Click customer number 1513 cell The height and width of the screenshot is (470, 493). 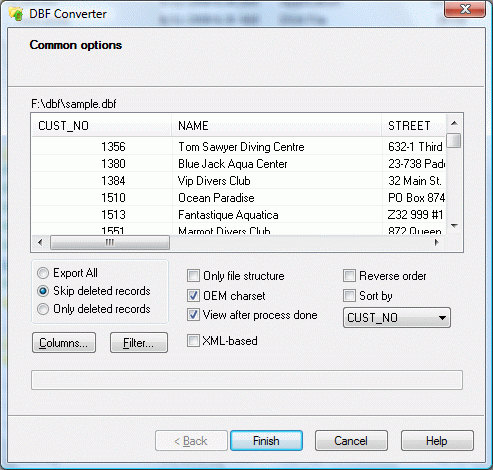pos(102,215)
